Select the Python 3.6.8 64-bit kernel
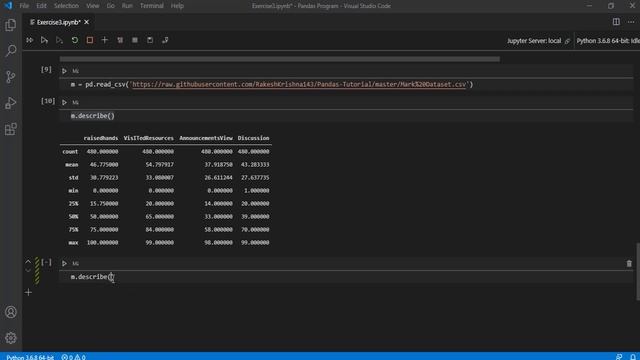 click(x=608, y=41)
